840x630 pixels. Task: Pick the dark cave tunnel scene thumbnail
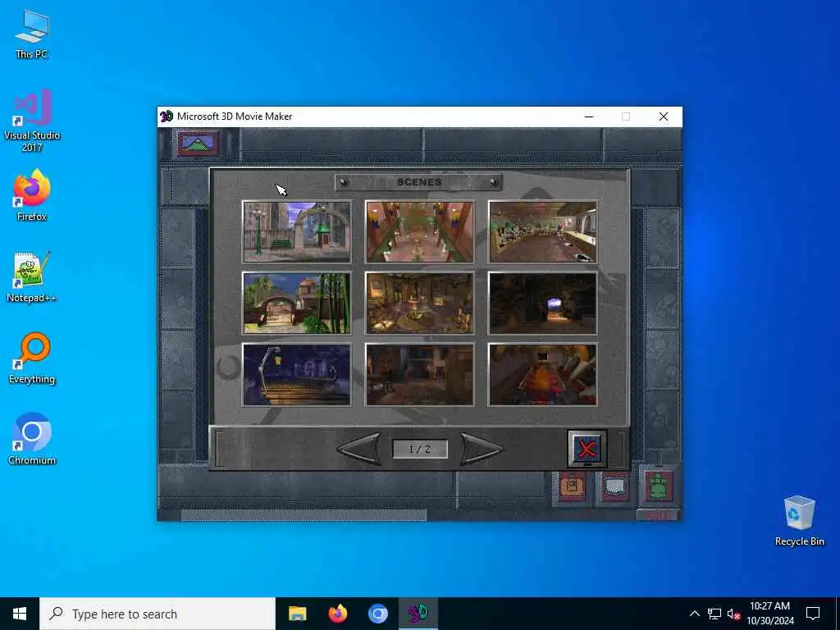coord(543,303)
